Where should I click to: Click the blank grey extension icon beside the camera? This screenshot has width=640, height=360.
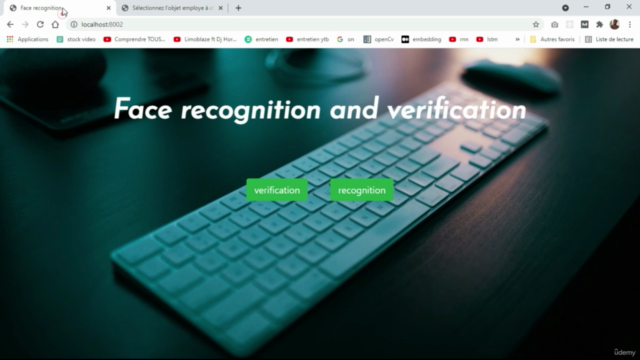click(569, 24)
